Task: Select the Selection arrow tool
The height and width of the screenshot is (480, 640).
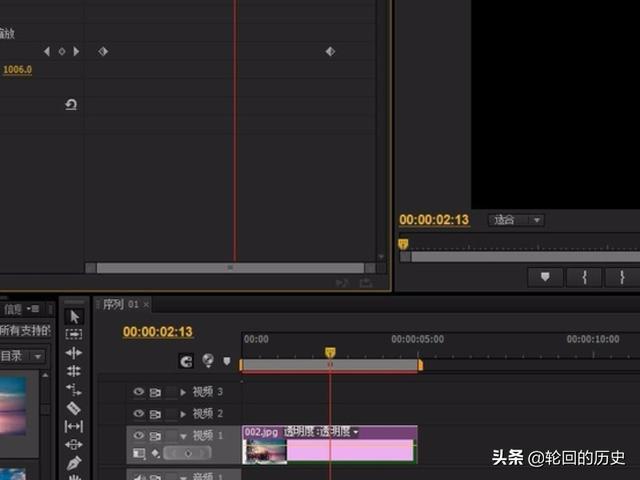Action: tap(74, 317)
